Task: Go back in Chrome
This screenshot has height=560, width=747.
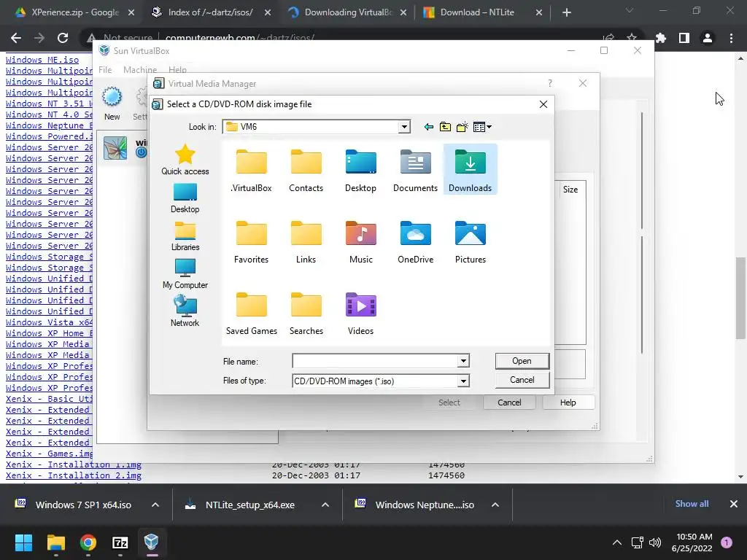Action: [x=16, y=38]
